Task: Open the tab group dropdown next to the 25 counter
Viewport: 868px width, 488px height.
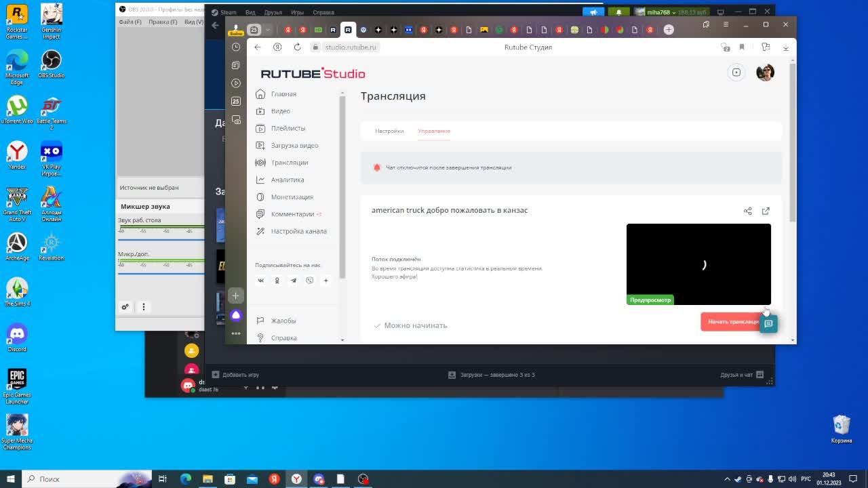Action: click(268, 30)
